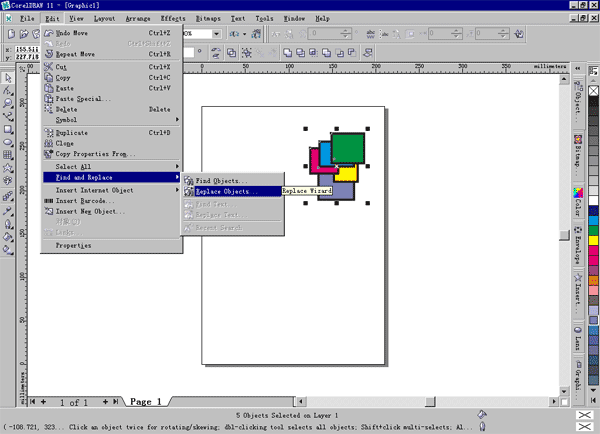Choose Properties in Edit menu
Viewport: 600px width, 434px height.
[111, 245]
